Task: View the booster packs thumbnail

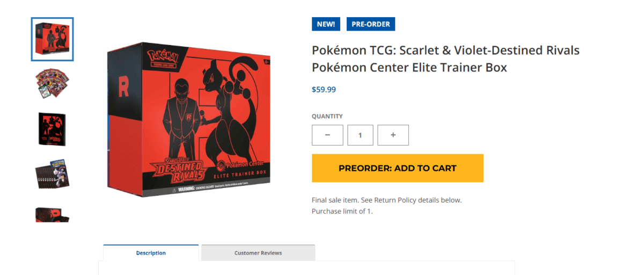Action: click(52, 84)
